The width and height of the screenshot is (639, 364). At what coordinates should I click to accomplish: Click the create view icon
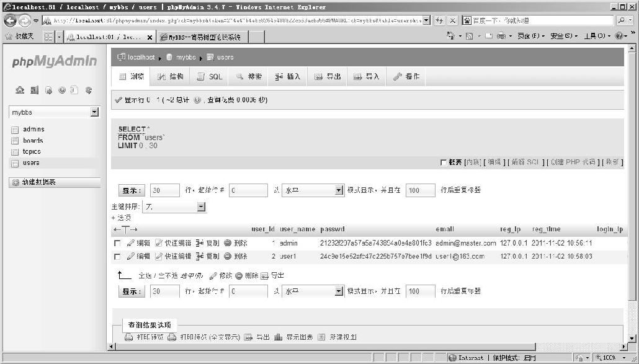[321, 337]
